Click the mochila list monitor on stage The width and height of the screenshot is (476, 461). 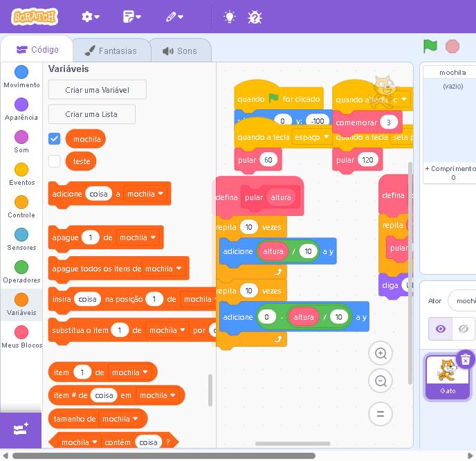tap(450, 125)
